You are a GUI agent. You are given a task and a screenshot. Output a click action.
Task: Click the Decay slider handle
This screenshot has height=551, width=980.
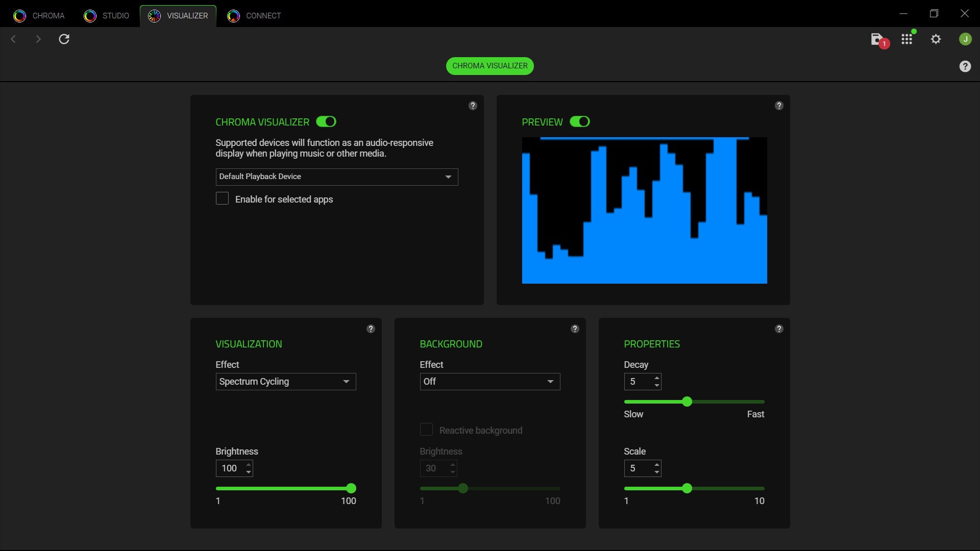(x=687, y=402)
